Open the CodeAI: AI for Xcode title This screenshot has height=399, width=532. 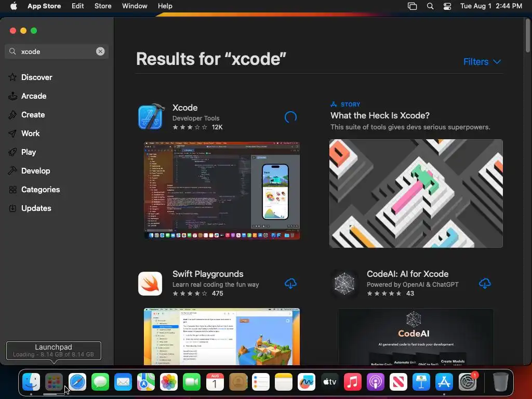(x=407, y=274)
